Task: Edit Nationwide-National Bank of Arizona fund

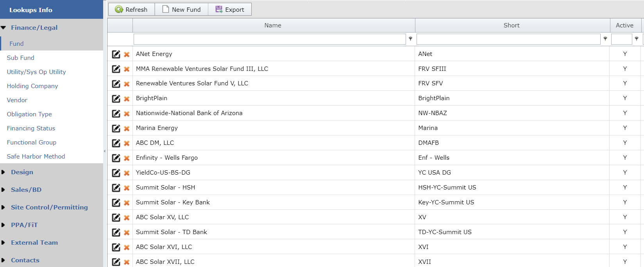Action: [x=116, y=114]
